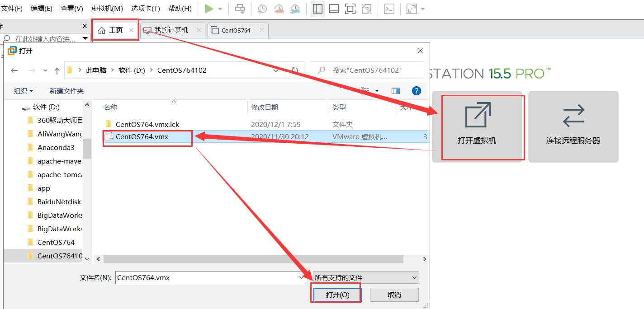Go up one folder level arrow
The height and width of the screenshot is (309, 644).
pos(57,70)
